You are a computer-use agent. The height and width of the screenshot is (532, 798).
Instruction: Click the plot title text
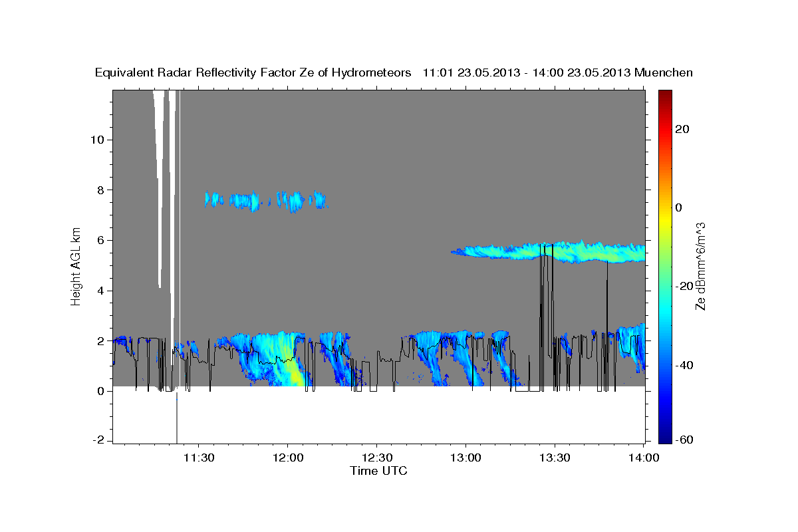[x=394, y=72]
